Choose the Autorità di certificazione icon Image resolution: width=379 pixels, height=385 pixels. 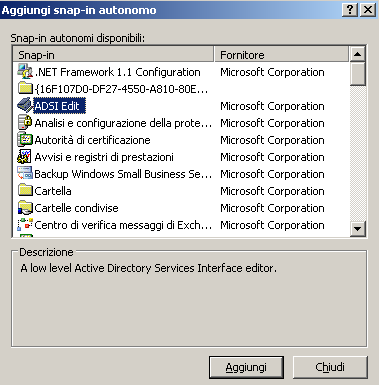[25, 140]
